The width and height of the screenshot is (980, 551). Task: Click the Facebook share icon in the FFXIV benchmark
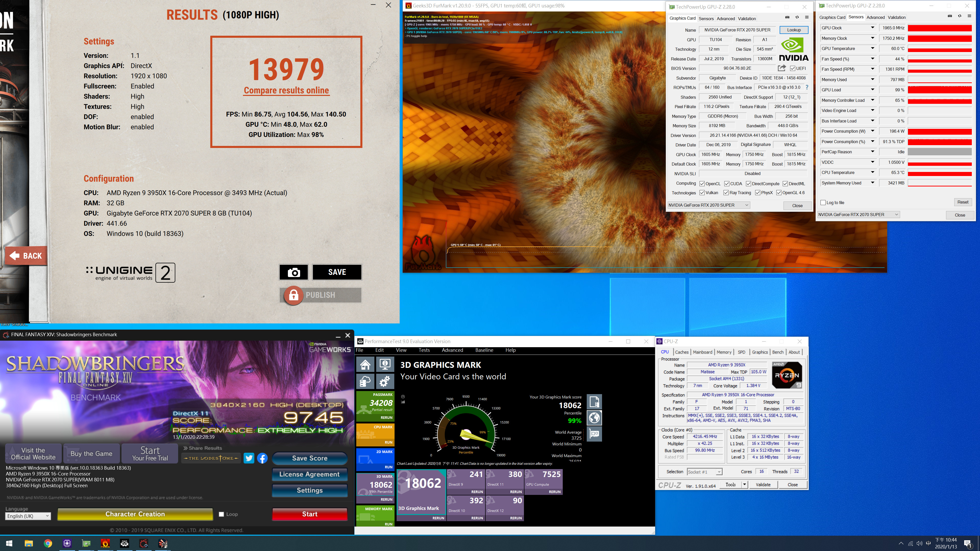pos(262,458)
